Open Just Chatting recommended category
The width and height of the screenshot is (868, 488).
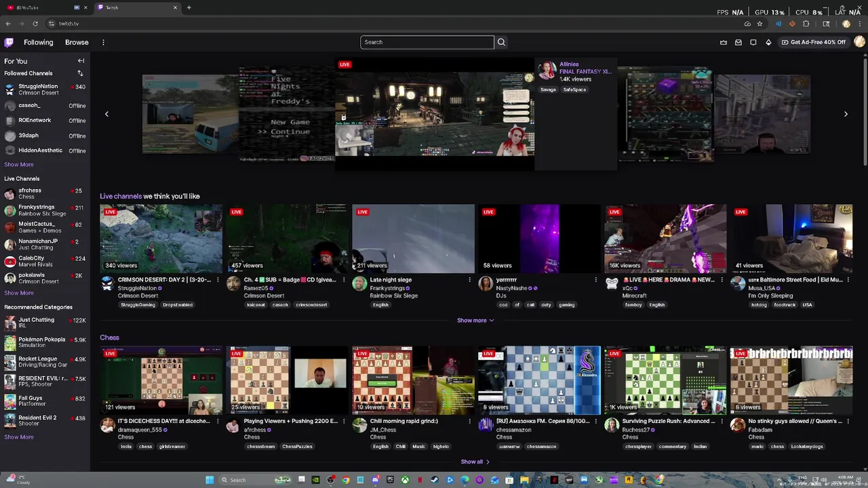(45, 323)
